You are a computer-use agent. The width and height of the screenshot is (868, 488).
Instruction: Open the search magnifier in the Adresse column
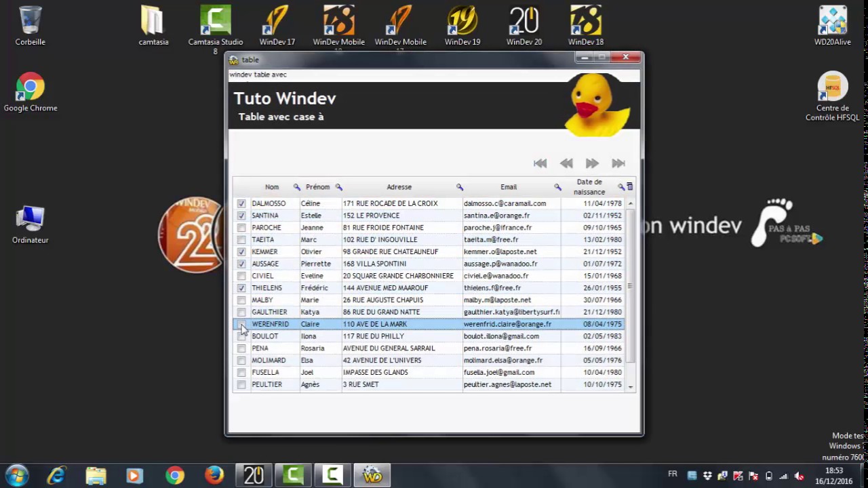(x=459, y=187)
